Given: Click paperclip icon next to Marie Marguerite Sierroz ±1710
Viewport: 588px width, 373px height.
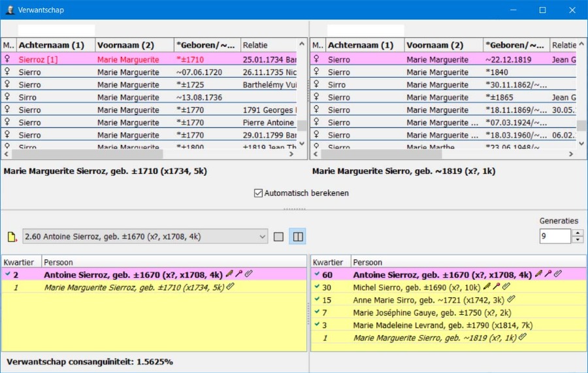Looking at the screenshot, I should pos(230,287).
